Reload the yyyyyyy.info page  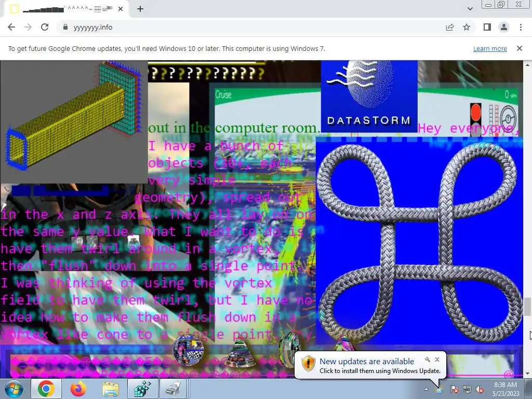(x=45, y=27)
